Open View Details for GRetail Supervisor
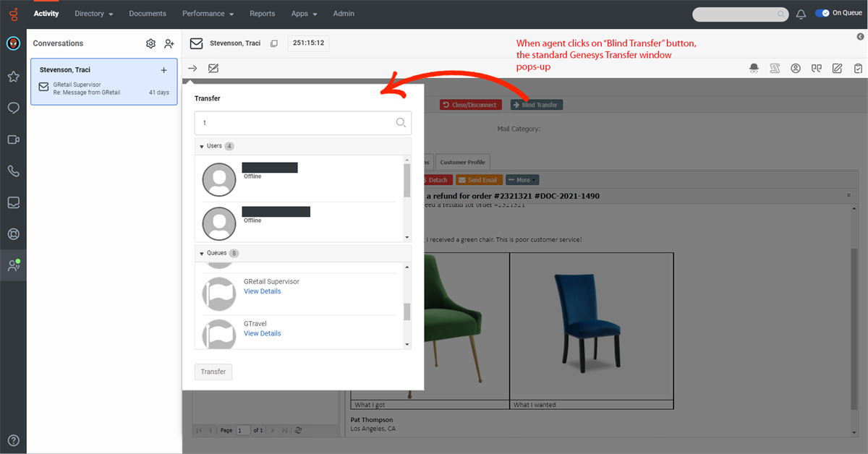The width and height of the screenshot is (868, 454). click(x=263, y=291)
